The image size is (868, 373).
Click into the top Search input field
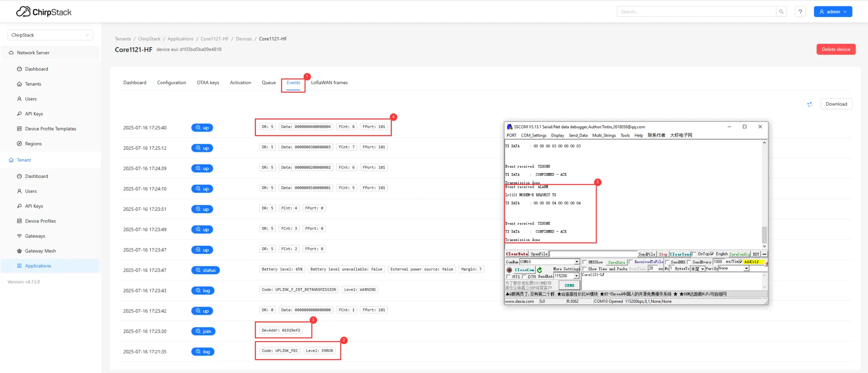point(696,12)
